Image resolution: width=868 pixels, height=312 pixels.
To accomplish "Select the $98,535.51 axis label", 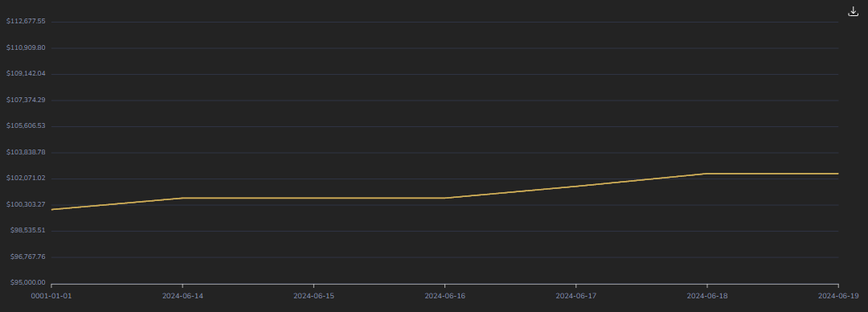I will click(27, 231).
